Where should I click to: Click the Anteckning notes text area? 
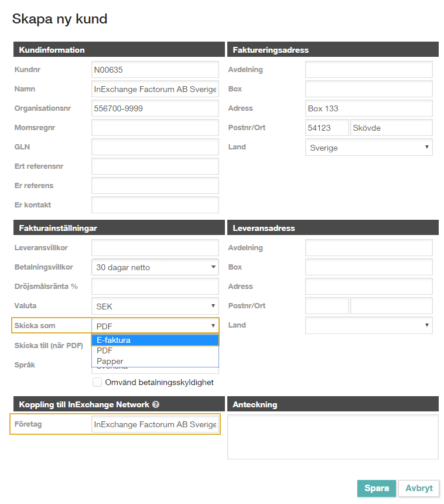coord(332,437)
